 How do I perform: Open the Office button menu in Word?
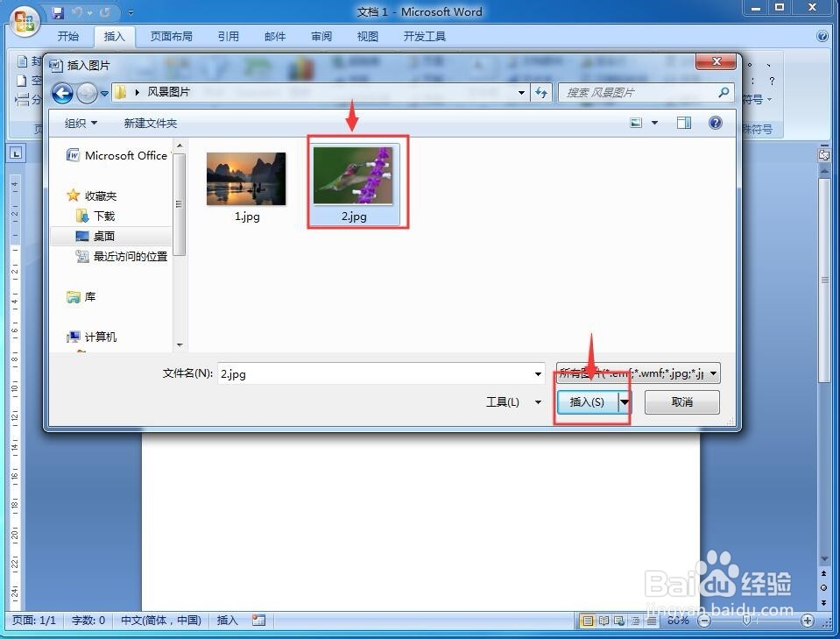[x=25, y=21]
